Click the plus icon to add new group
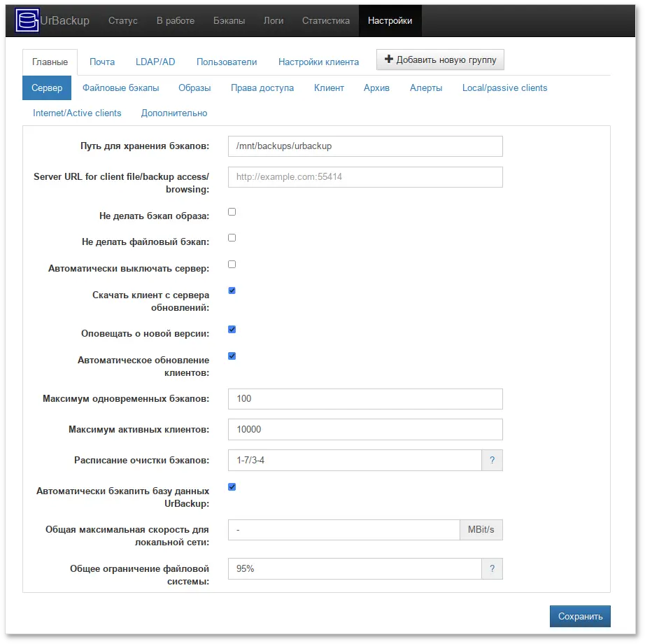 [389, 59]
